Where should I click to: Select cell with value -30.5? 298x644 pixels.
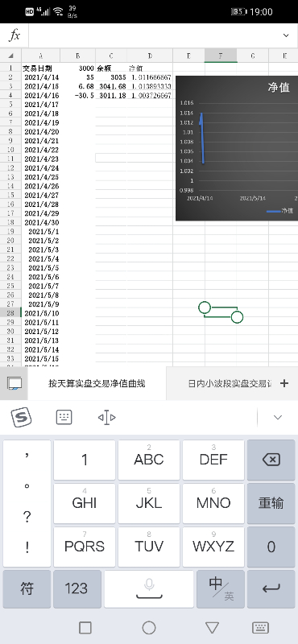pyautogui.click(x=77, y=95)
